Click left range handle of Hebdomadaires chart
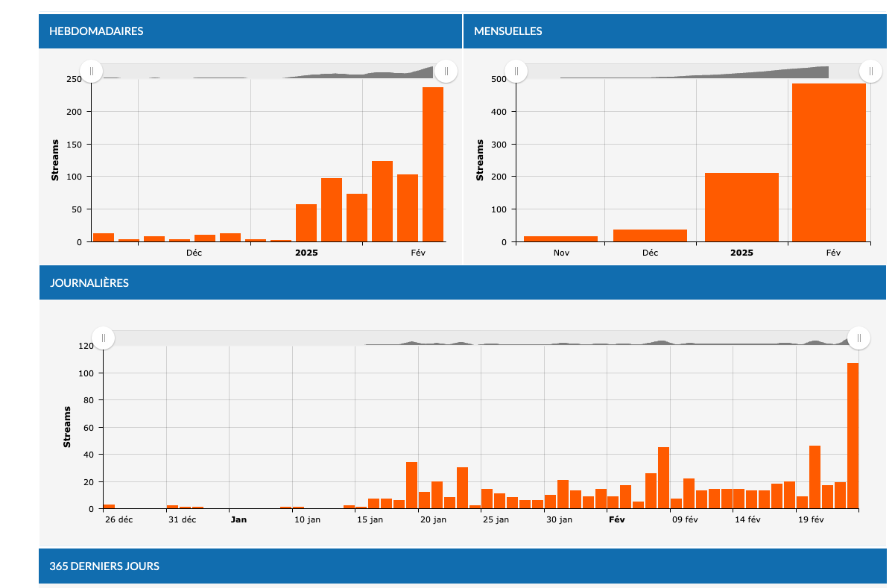 pos(91,71)
